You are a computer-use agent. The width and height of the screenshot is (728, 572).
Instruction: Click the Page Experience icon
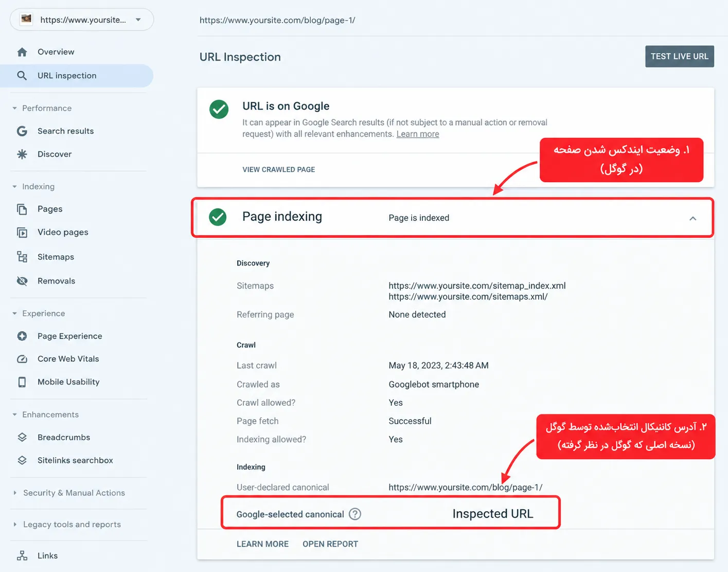coord(22,336)
